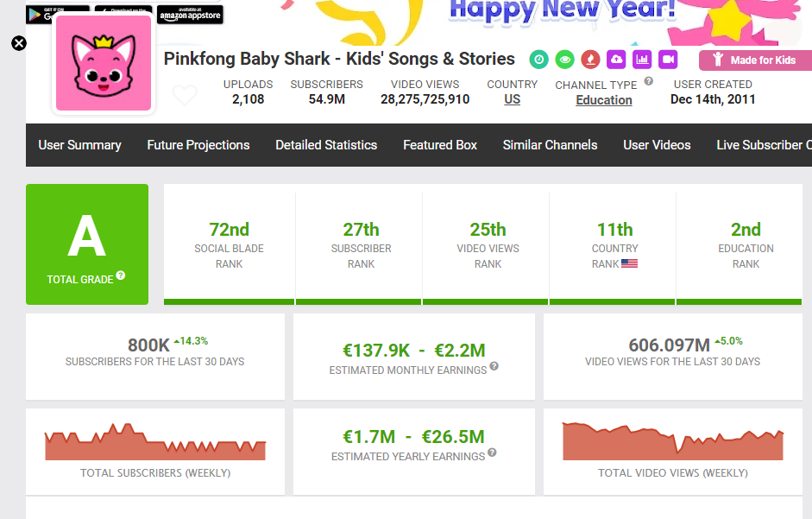The width and height of the screenshot is (812, 519).
Task: Click the Total Video Views weekly chart
Action: [x=673, y=441]
